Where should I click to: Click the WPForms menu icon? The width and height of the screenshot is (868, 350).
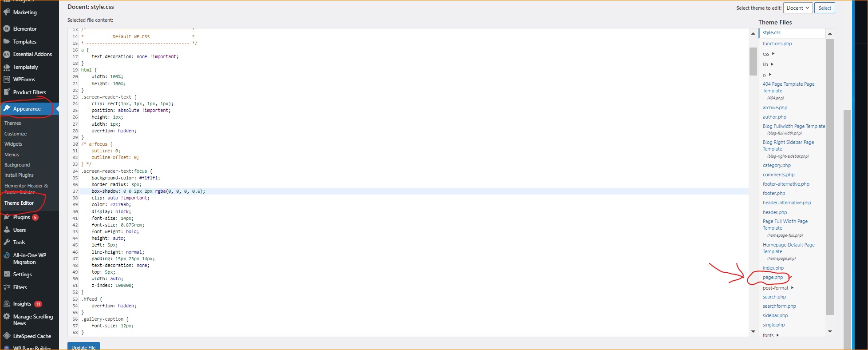[x=7, y=80]
